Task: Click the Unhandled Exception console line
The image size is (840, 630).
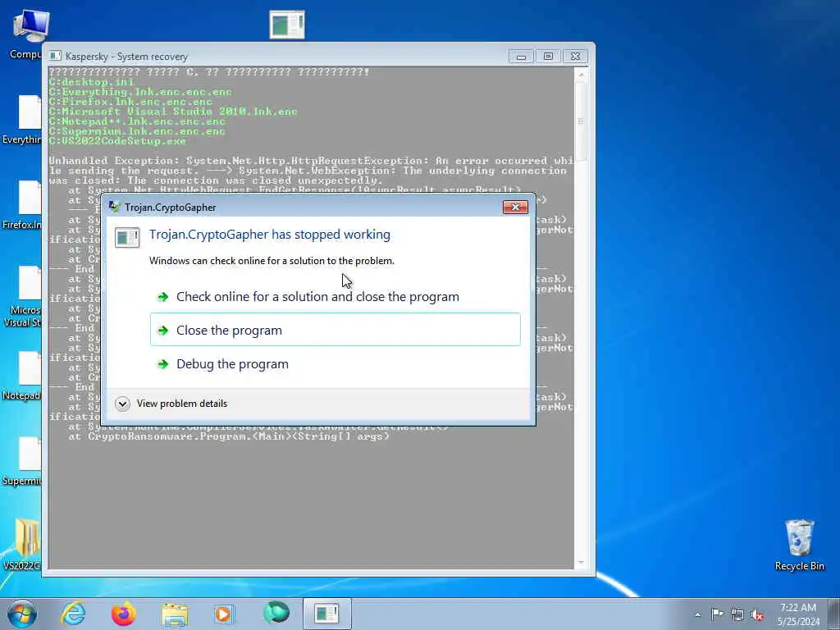Action: tap(311, 161)
